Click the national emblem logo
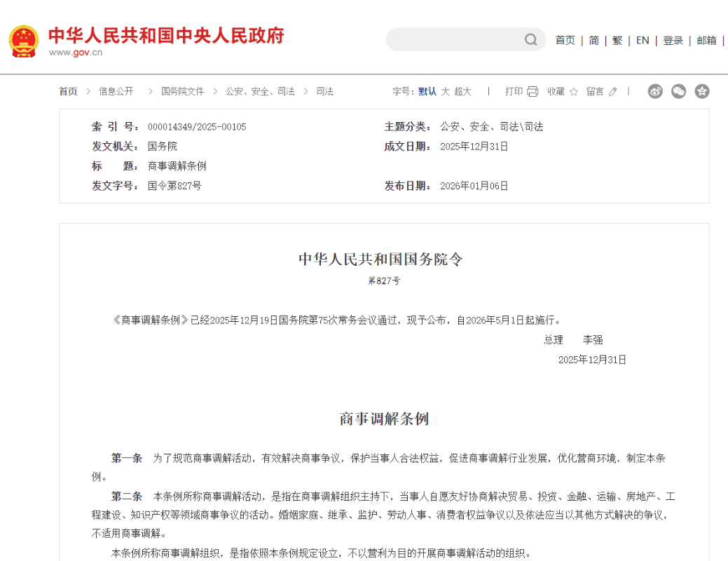The image size is (728, 561). pyautogui.click(x=24, y=41)
